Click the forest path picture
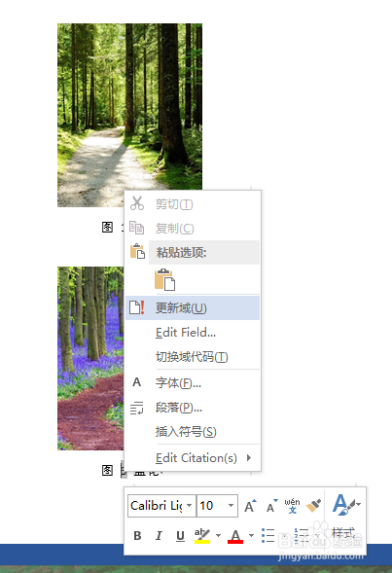The height and width of the screenshot is (573, 392). click(x=129, y=115)
